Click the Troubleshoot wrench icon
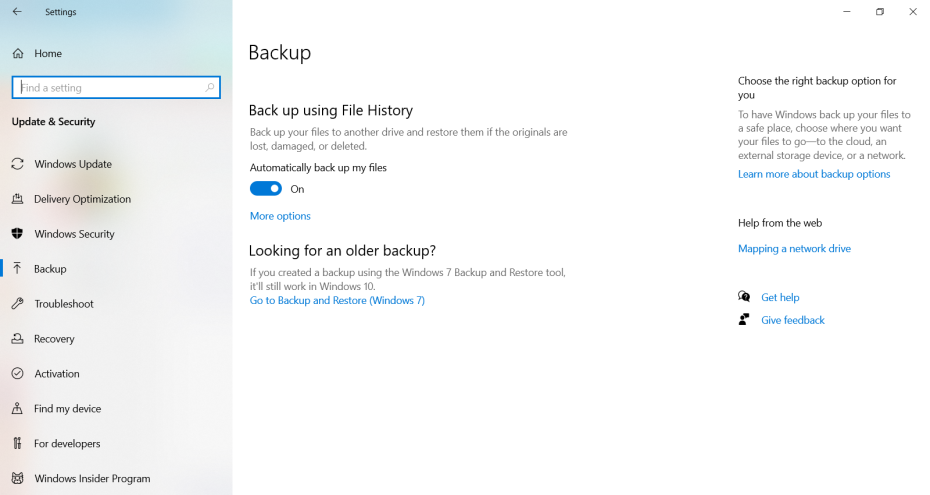 tap(17, 304)
